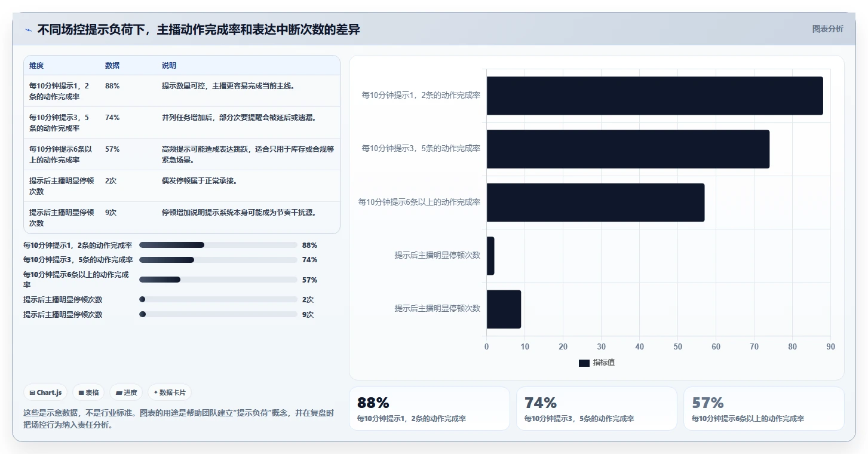Viewport: 868px width, 454px height.
Task: Click the 74% value next to its progress bar
Action: pos(309,260)
